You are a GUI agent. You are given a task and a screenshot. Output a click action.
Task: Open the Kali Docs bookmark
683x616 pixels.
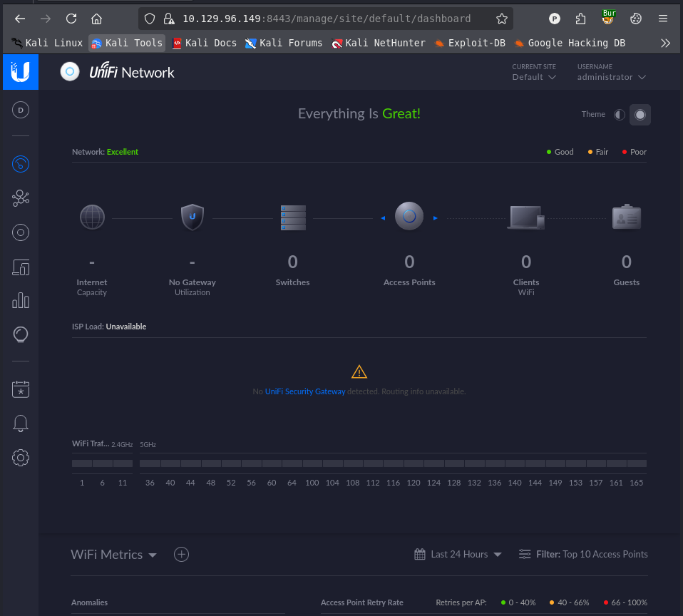(205, 43)
